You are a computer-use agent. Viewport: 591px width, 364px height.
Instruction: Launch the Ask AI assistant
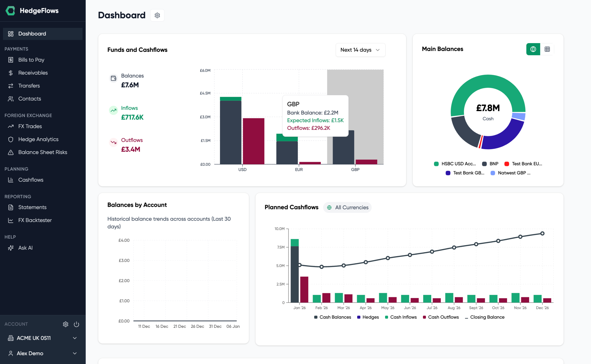point(25,248)
